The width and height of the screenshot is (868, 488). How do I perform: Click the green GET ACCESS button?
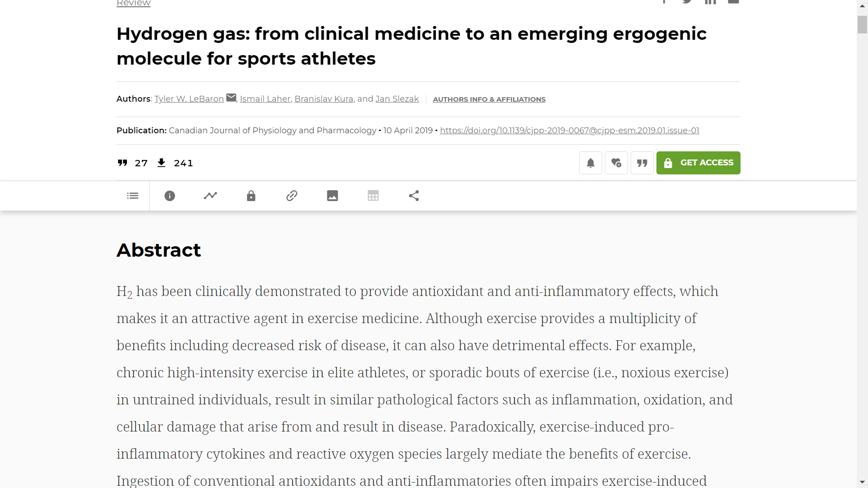pyautogui.click(x=698, y=163)
